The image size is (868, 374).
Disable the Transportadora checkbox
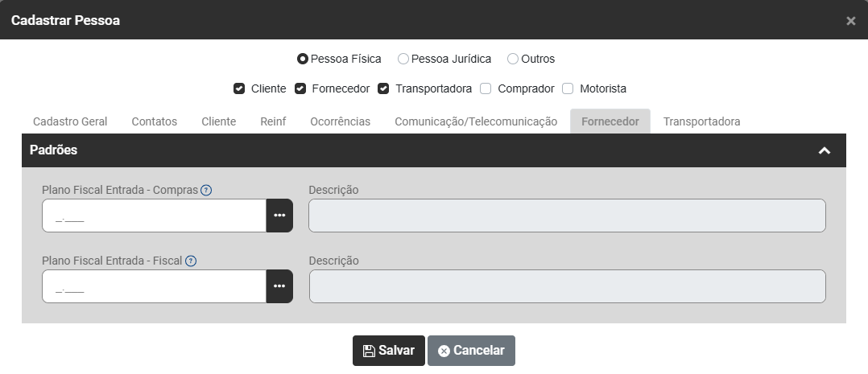tap(383, 88)
